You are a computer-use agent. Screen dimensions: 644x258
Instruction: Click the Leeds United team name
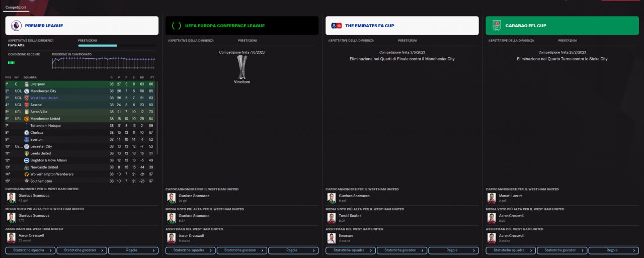coord(40,153)
